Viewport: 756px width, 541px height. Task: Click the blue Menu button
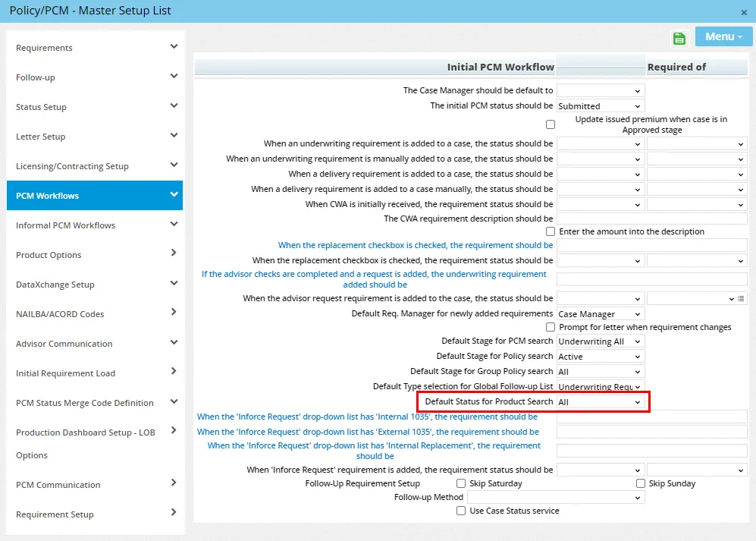point(723,37)
